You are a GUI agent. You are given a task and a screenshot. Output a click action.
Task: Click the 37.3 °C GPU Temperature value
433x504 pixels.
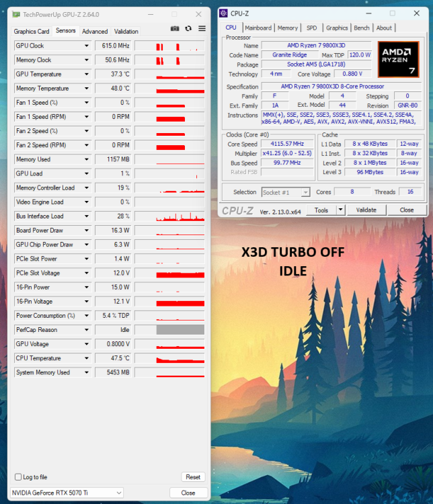click(x=113, y=74)
